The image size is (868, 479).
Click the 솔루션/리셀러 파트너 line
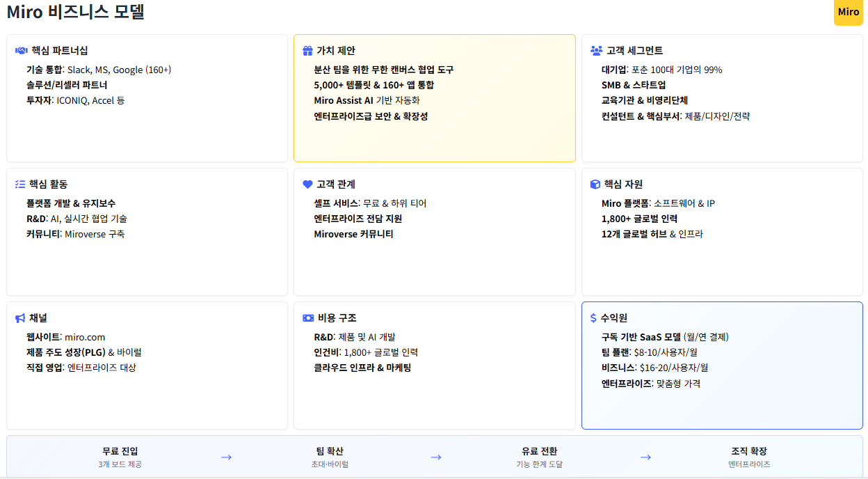point(67,85)
